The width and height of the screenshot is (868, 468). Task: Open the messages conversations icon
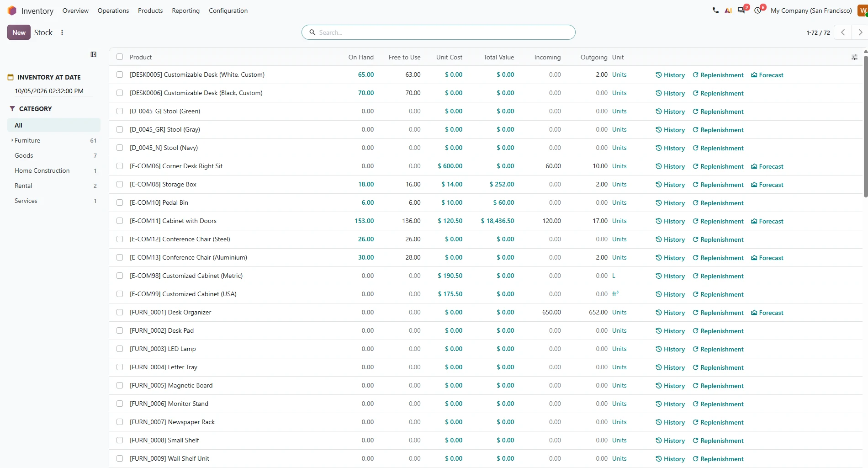(741, 10)
